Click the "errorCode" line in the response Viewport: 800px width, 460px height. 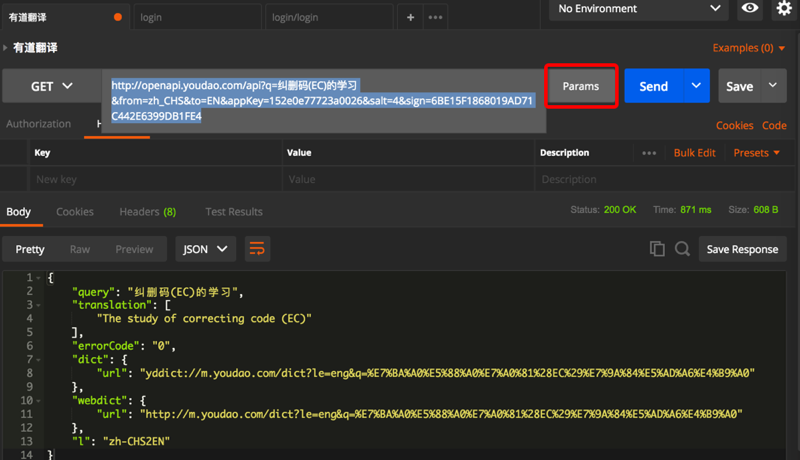(x=124, y=346)
